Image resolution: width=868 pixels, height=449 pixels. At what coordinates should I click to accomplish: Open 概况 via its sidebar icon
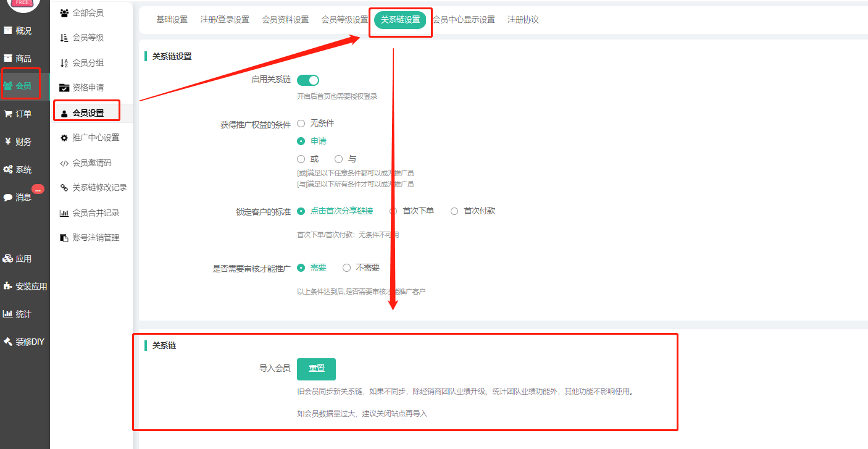[x=8, y=30]
